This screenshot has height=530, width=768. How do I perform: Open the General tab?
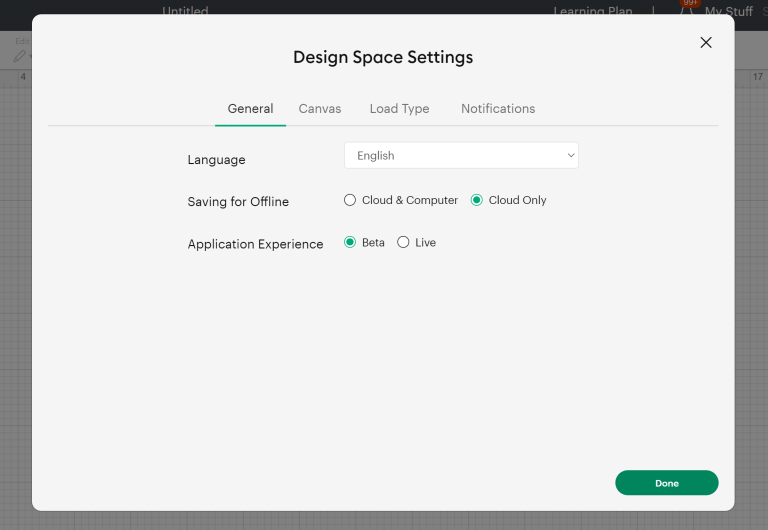tap(250, 109)
